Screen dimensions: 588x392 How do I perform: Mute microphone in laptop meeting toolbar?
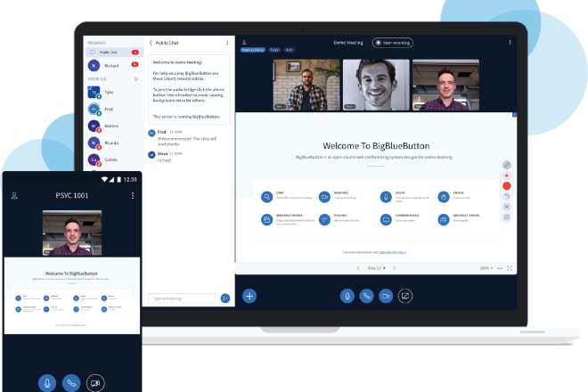tap(347, 296)
